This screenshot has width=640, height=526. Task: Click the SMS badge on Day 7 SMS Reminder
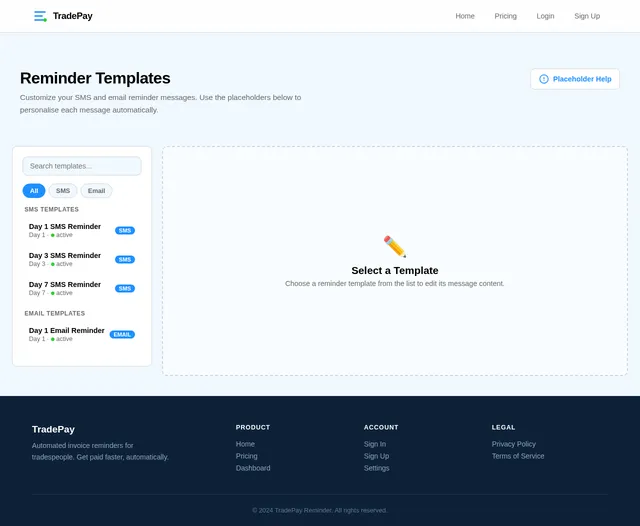point(125,289)
